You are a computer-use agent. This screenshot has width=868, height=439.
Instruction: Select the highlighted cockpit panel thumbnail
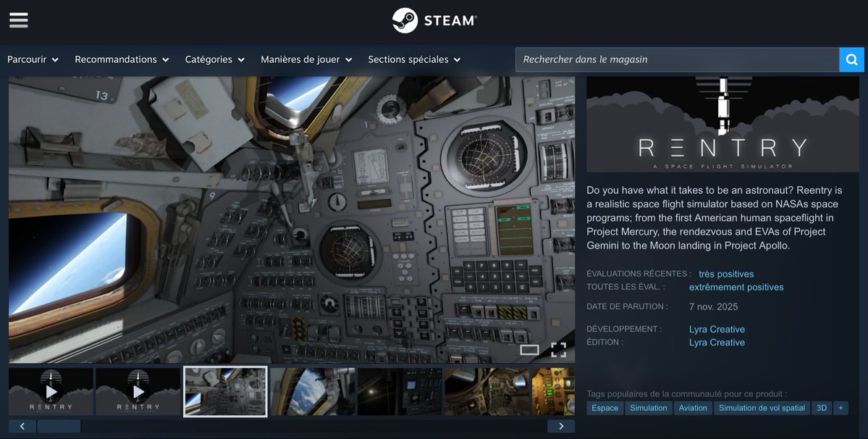[x=225, y=391]
